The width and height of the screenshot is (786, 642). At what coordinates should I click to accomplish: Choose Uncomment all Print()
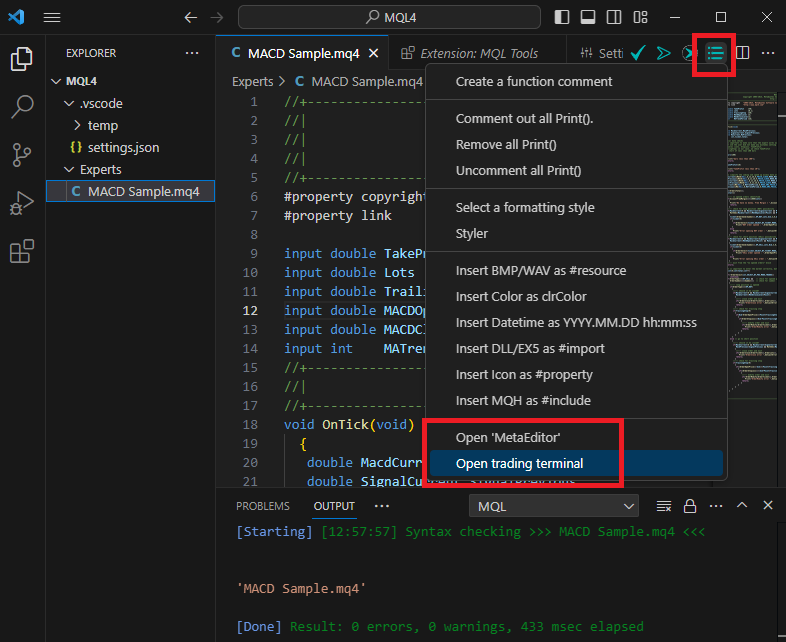click(576, 171)
